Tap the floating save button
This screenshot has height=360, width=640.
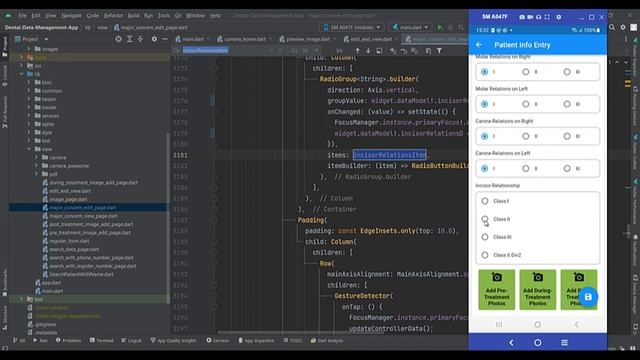pyautogui.click(x=588, y=297)
